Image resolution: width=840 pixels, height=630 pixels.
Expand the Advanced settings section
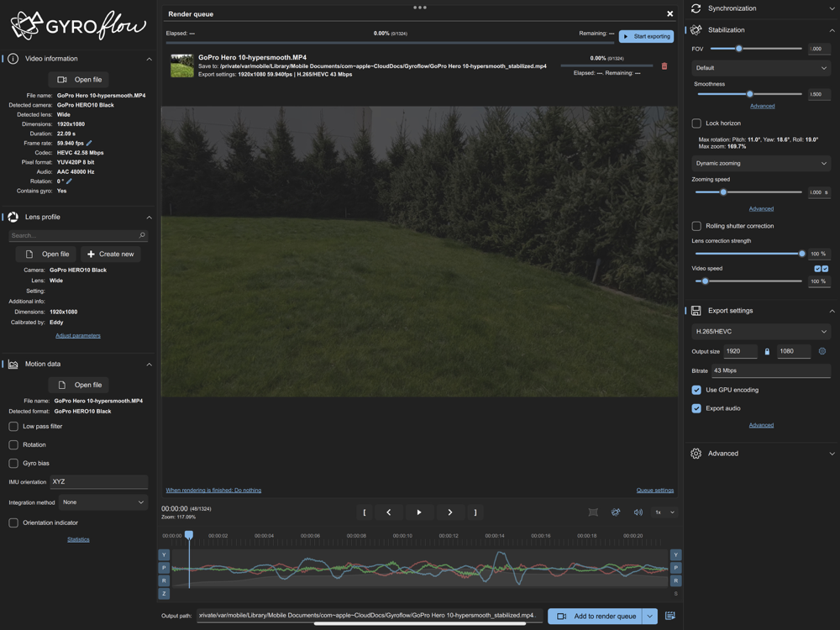coord(762,454)
